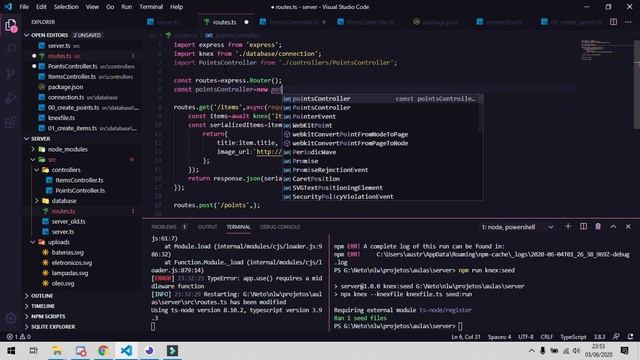
Task: Switch to Output panel tab
Action: [207, 227]
